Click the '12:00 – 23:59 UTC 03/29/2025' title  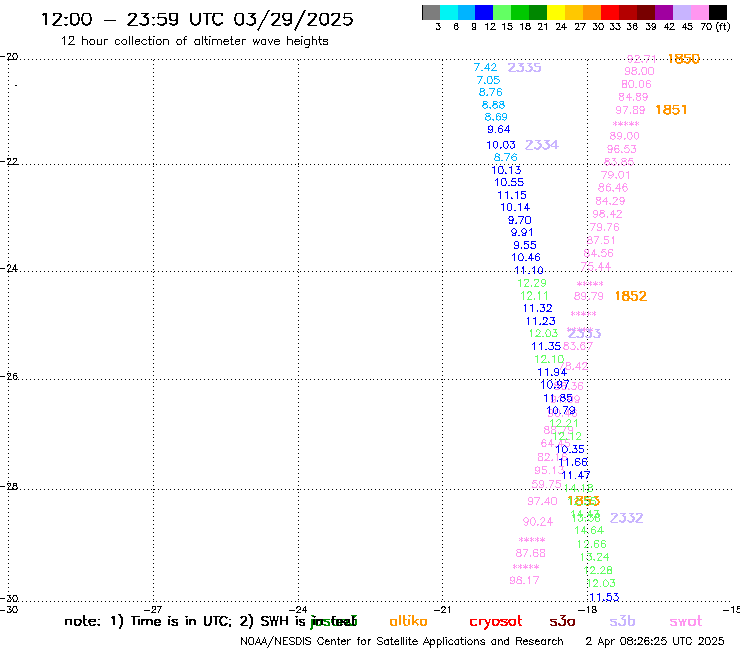[197, 19]
